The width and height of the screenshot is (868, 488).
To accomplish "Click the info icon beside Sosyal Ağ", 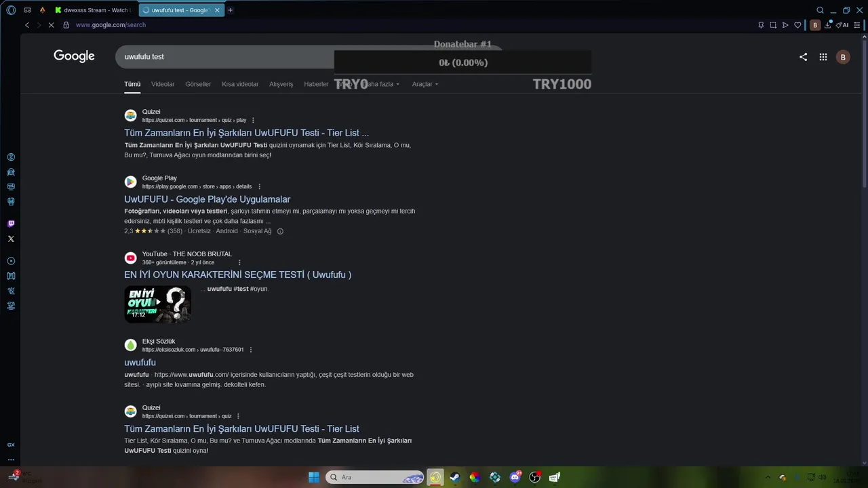I will 280,231.
